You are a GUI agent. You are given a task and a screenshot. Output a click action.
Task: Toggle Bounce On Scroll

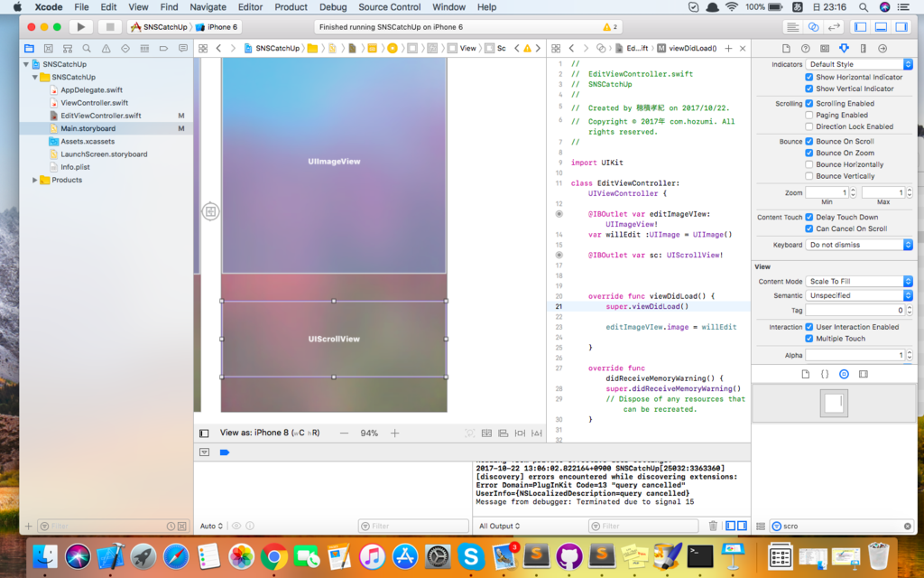point(809,141)
